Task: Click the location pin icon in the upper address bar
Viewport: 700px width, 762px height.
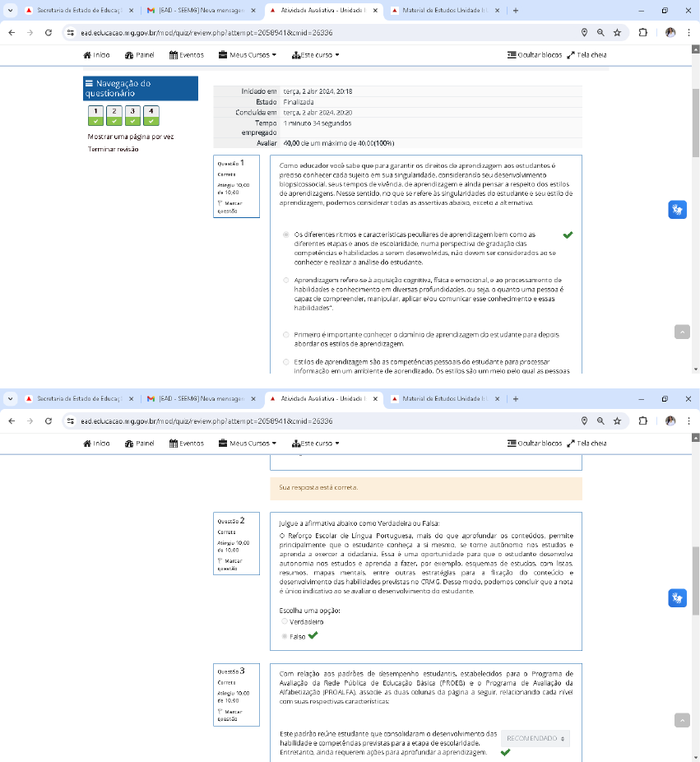Action: tap(584, 33)
